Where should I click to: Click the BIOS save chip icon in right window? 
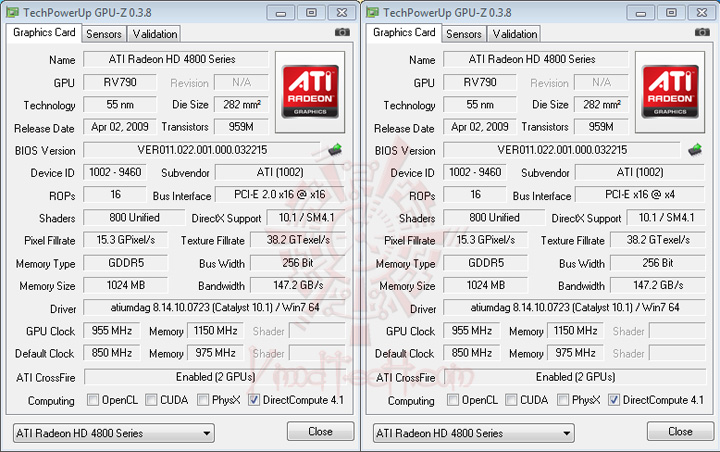pos(695,149)
